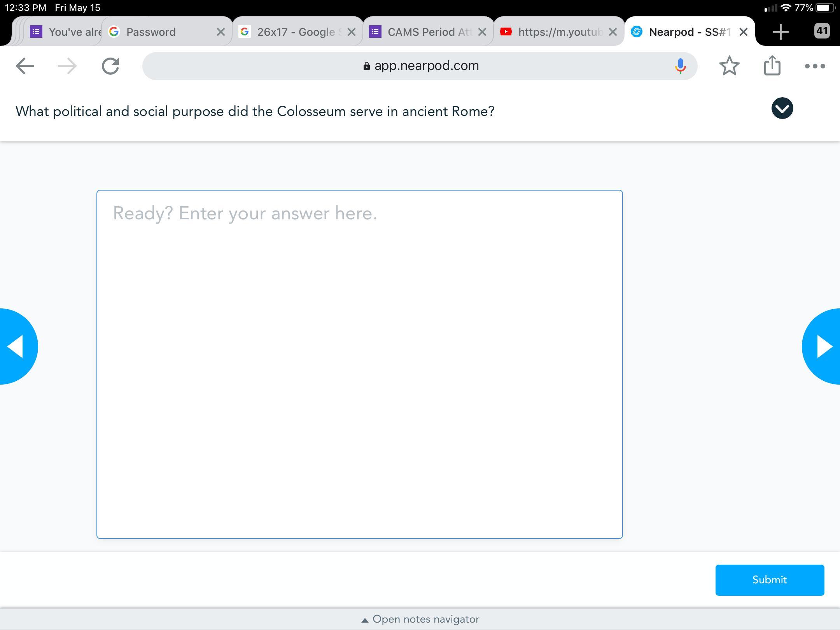Bookmark page with star icon

[x=729, y=66]
